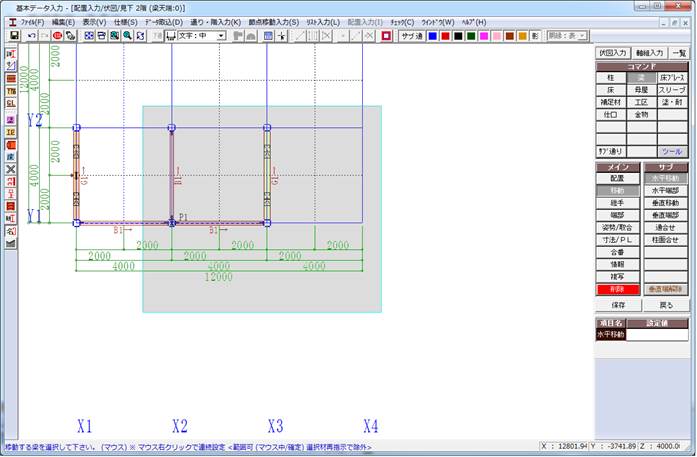Click the 戻る back button
The width and height of the screenshot is (697, 457).
[666, 305]
